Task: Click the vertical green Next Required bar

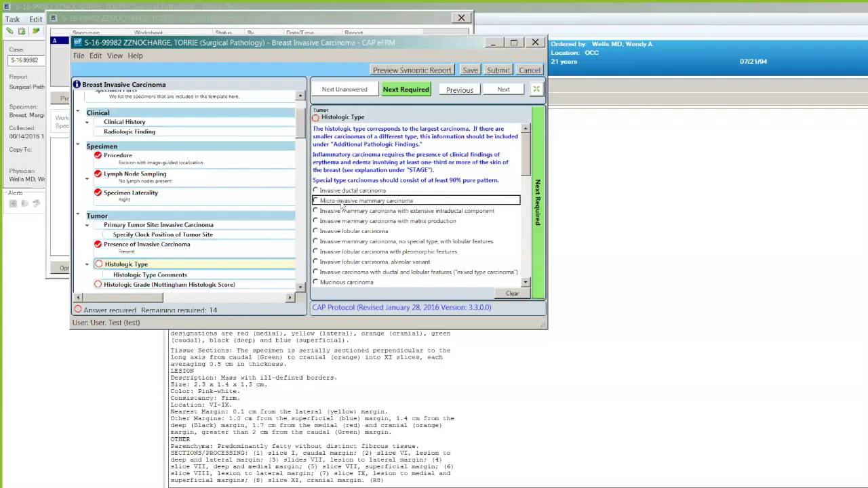Action: click(x=538, y=202)
